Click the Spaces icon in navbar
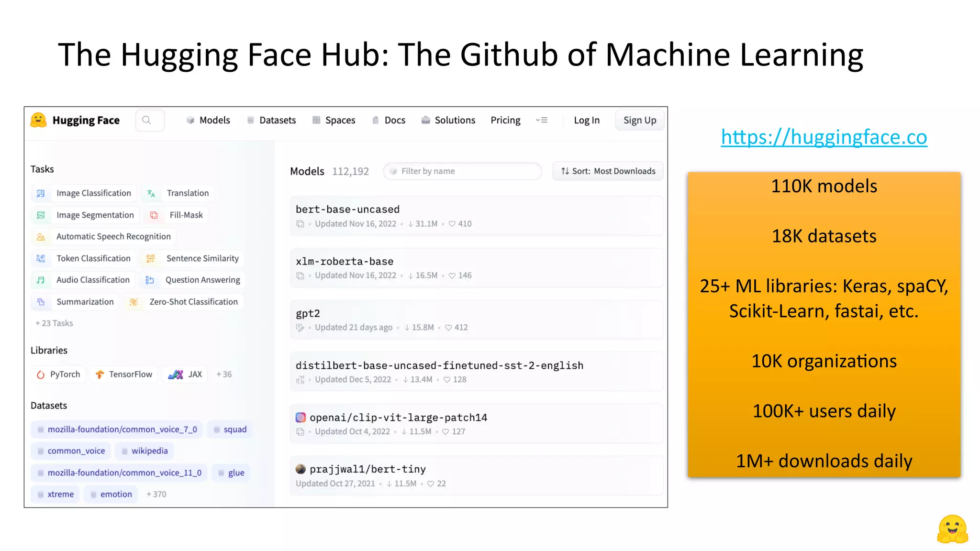This screenshot has width=980, height=551. coord(316,120)
